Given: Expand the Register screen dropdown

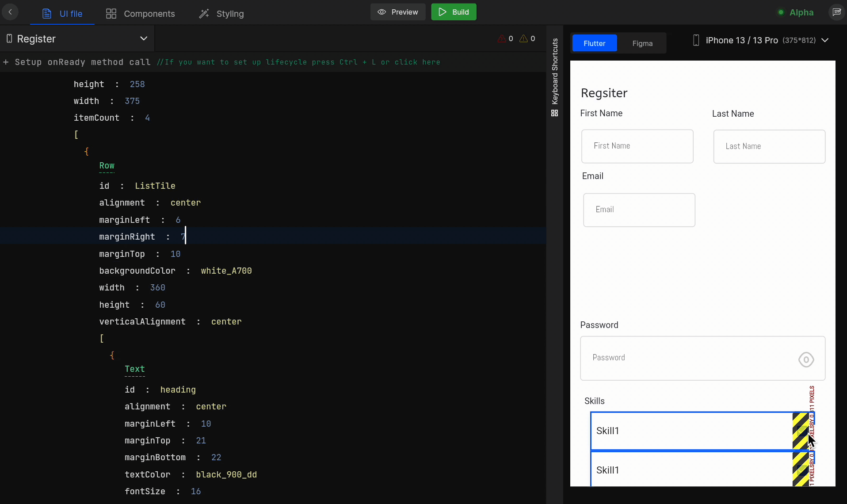Looking at the screenshot, I should click(143, 39).
